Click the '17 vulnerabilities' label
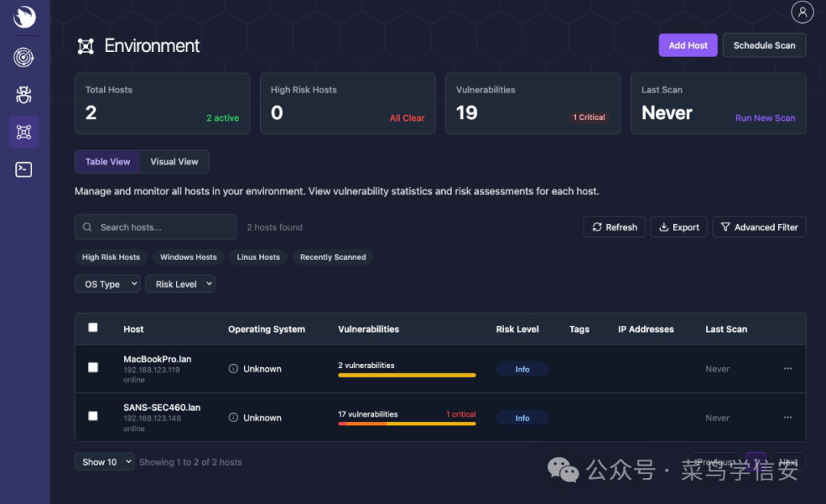This screenshot has width=826, height=504. tap(368, 414)
